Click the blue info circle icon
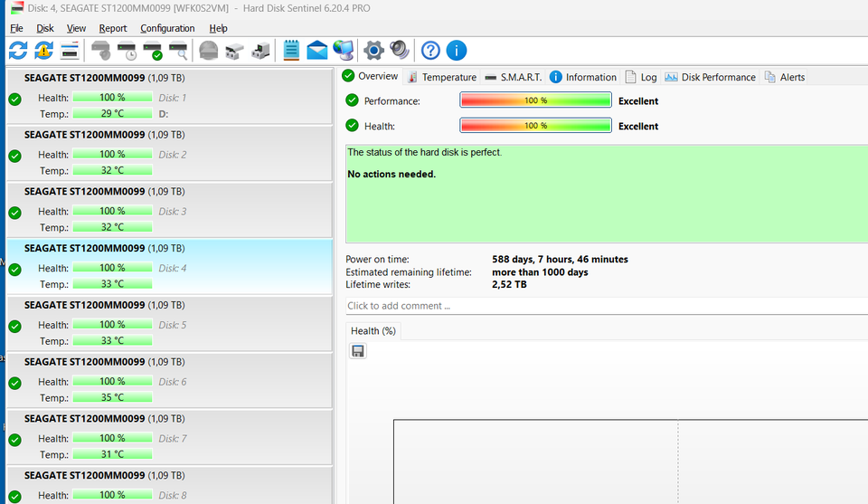This screenshot has height=504, width=868. pyautogui.click(x=457, y=51)
